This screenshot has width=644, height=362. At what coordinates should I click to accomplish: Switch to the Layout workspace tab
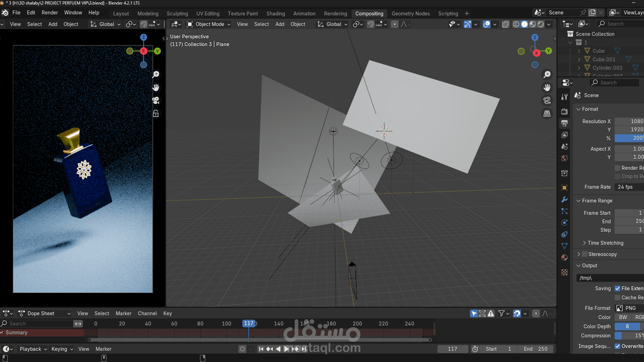coord(121,13)
